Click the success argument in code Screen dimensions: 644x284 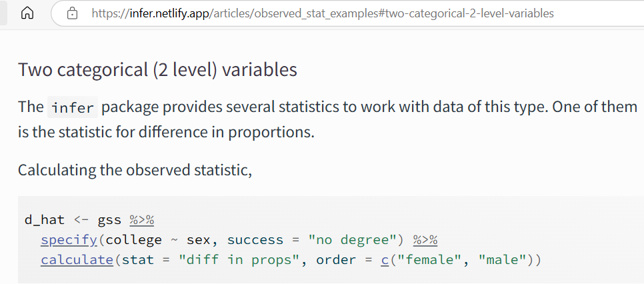[255, 240]
